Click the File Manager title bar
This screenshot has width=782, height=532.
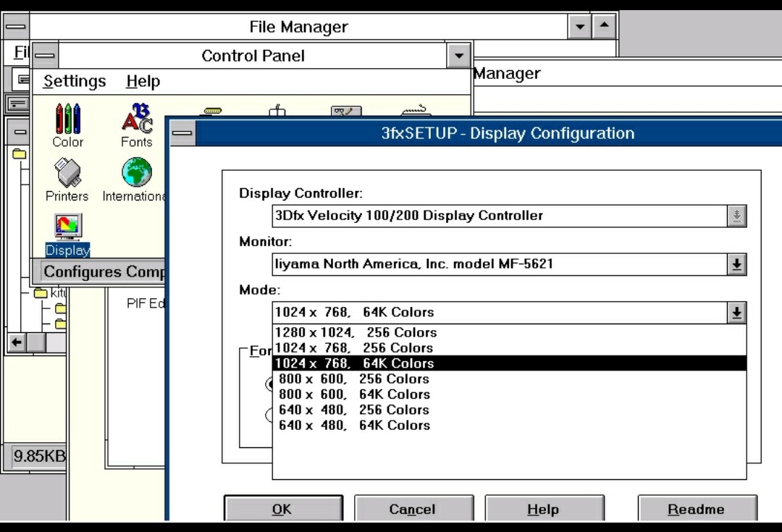point(298,27)
